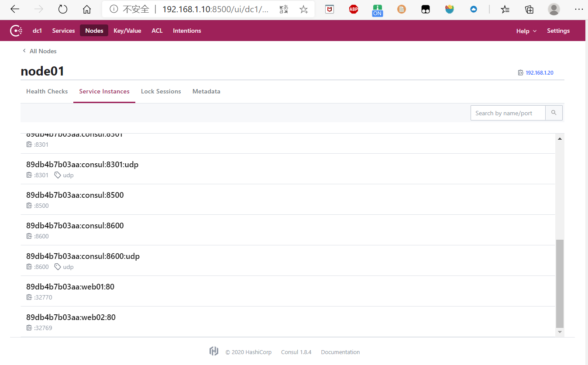Add page to favorites with the star icon
This screenshot has height=365, width=588.
click(304, 9)
